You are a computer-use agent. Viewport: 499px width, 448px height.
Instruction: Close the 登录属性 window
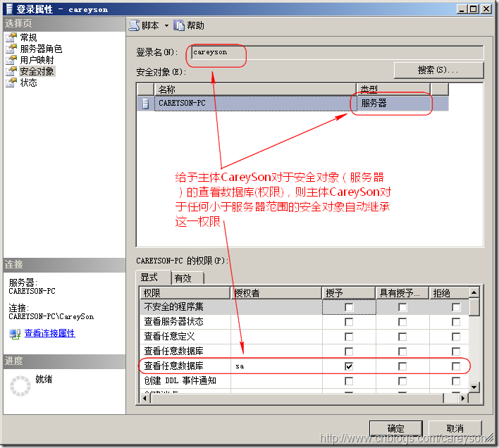486,9
